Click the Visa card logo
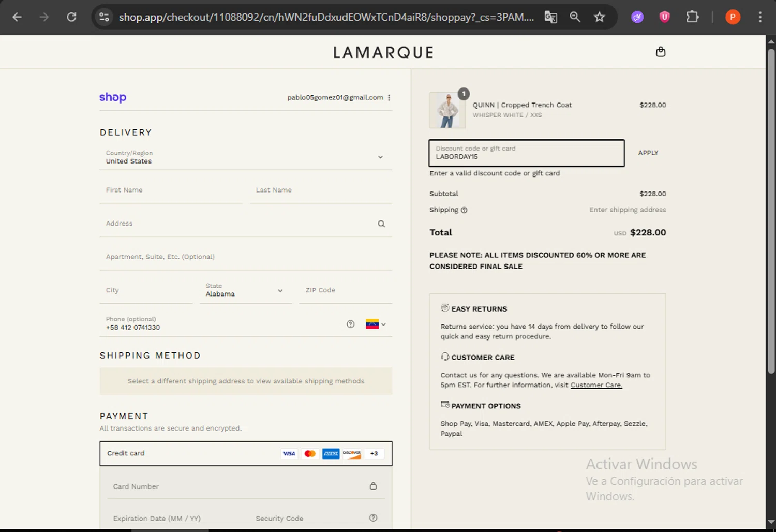 [x=289, y=454]
